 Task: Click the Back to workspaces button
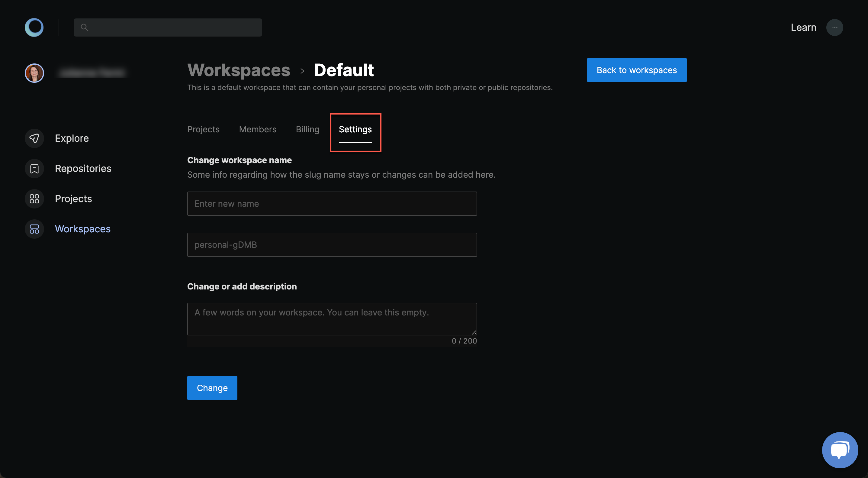637,69
